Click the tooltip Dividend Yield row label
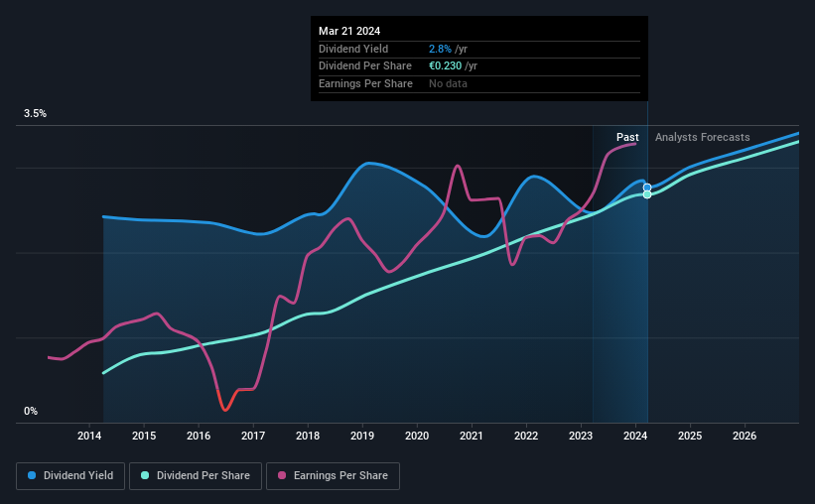 click(x=353, y=49)
